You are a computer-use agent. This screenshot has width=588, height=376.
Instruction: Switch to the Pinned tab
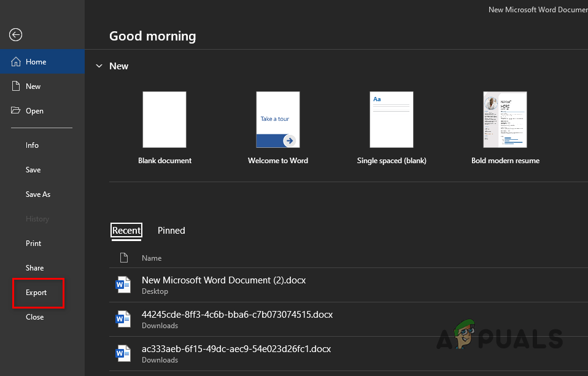[171, 231]
